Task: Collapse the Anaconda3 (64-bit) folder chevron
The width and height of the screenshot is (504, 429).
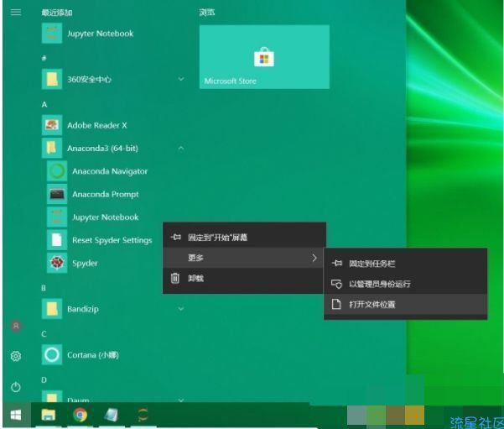Action: pos(181,148)
